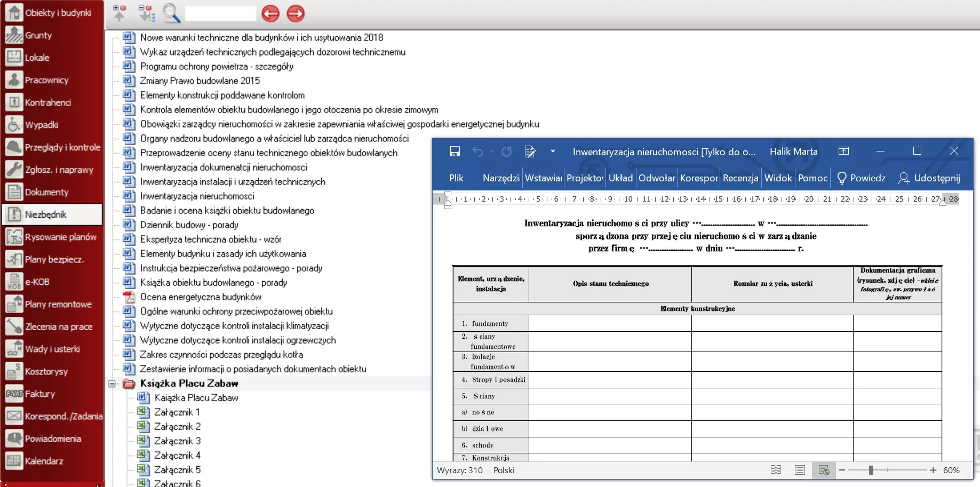
Task: Switch to Print Layout view
Action: [800, 470]
